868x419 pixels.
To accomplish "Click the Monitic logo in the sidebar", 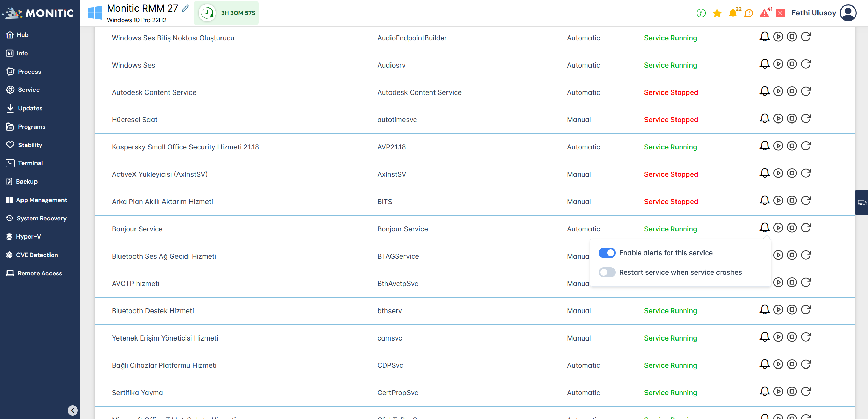I will 38,13.
